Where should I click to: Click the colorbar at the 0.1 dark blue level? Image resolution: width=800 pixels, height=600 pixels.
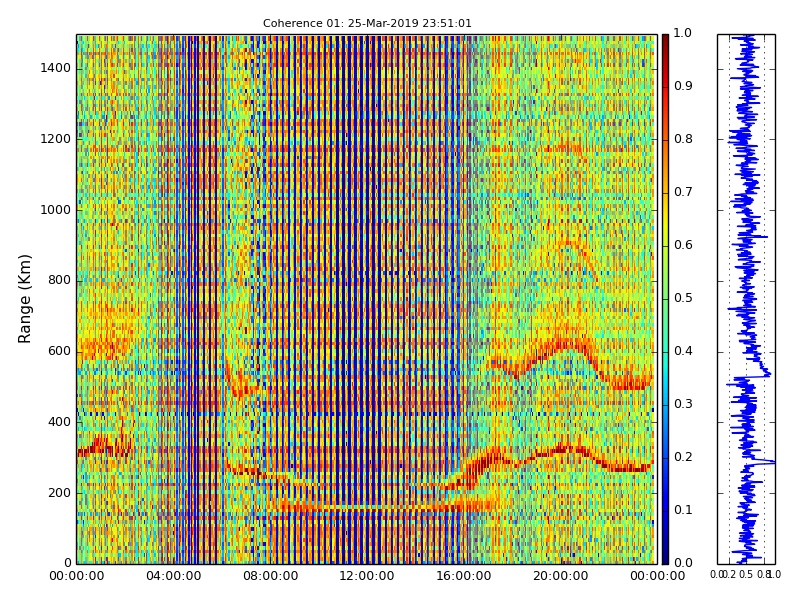[x=665, y=511]
